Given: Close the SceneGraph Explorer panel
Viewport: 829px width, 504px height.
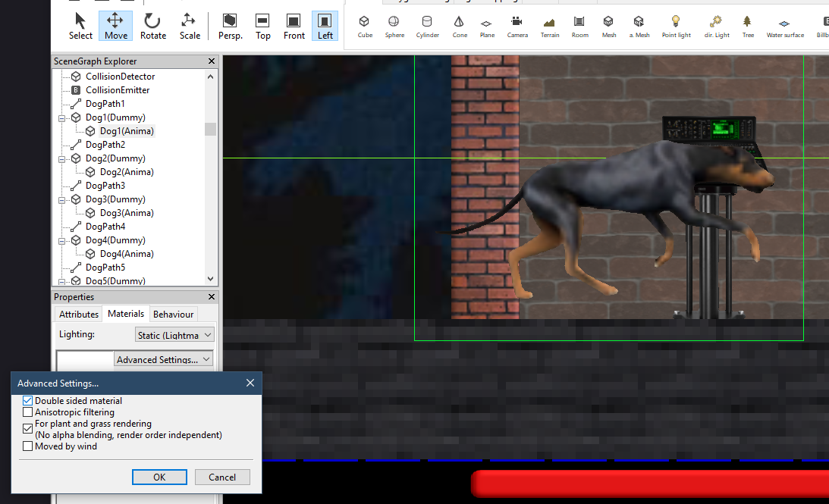Looking at the screenshot, I should tap(212, 61).
